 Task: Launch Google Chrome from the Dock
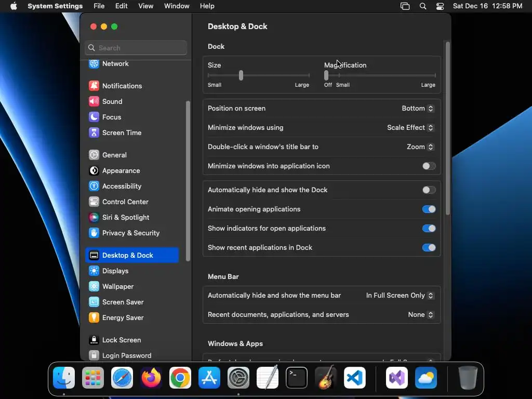pyautogui.click(x=180, y=378)
